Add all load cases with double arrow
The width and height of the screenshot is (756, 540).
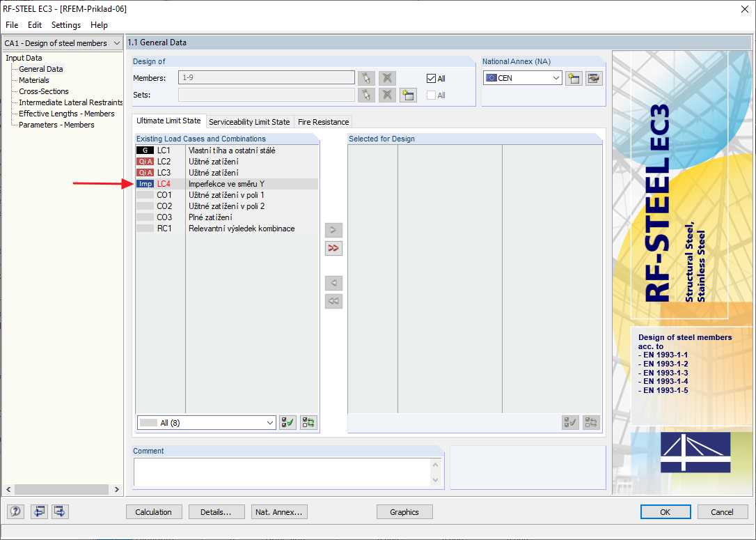pos(333,248)
